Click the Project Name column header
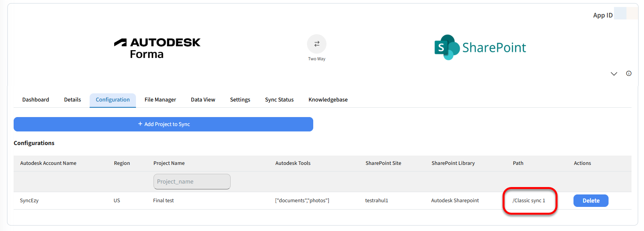 (169, 163)
